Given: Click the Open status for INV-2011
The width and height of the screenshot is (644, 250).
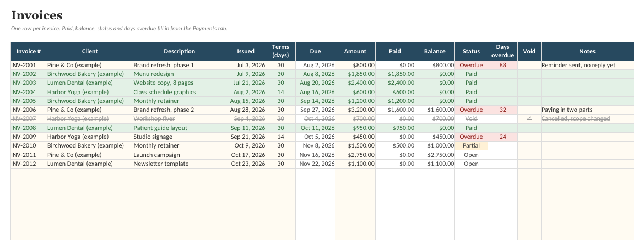Looking at the screenshot, I should click(471, 155).
